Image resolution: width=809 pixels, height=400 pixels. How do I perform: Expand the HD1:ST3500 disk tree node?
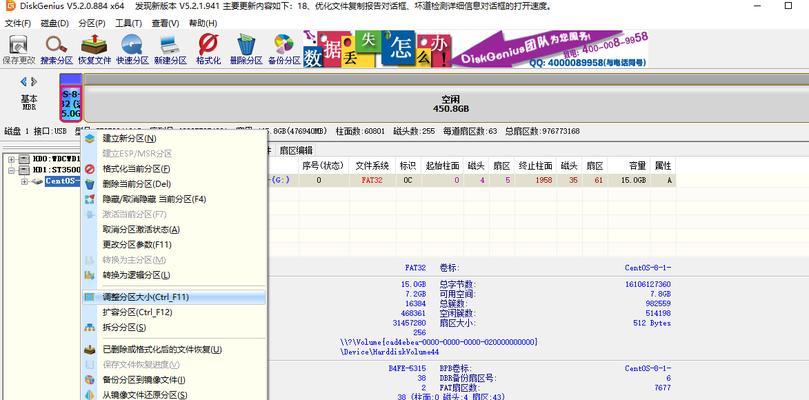(11, 169)
